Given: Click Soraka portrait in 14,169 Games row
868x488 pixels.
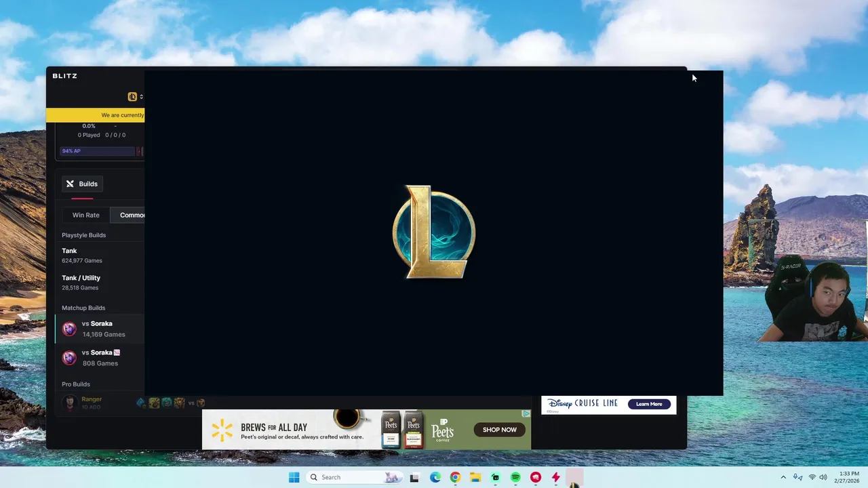Looking at the screenshot, I should (x=69, y=329).
